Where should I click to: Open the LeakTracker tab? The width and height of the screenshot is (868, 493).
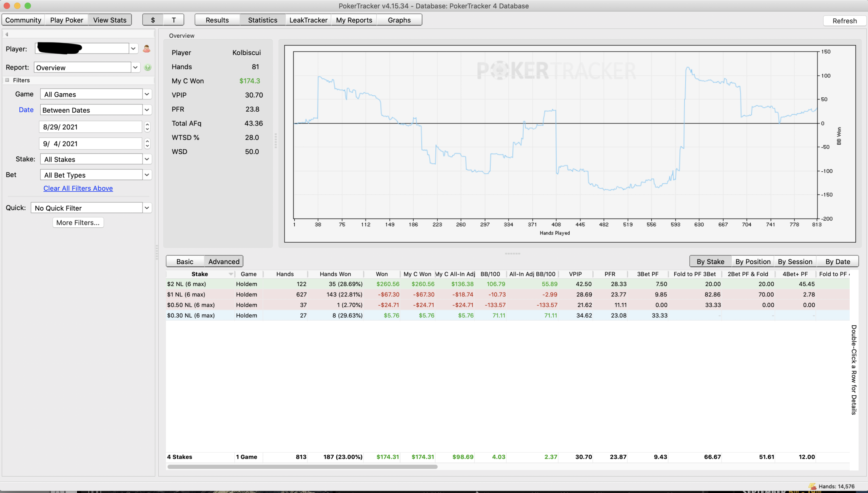pyautogui.click(x=309, y=20)
